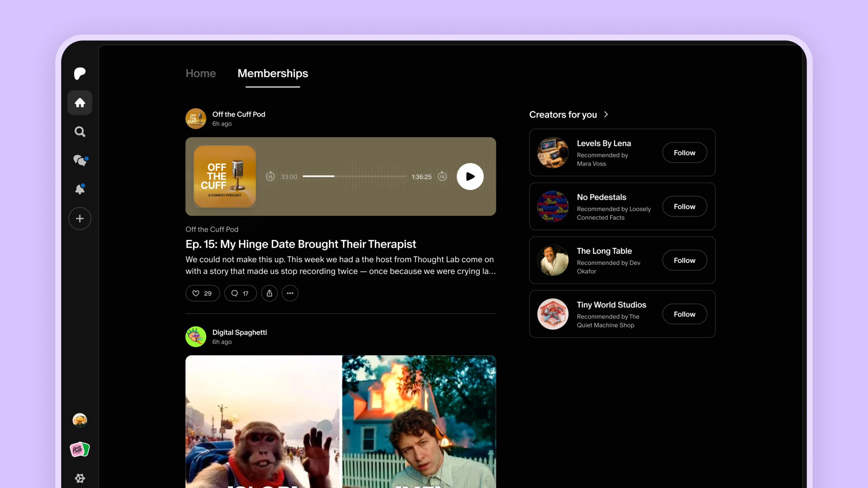868x488 pixels.
Task: Open notifications bell in the sidebar
Action: click(x=80, y=189)
